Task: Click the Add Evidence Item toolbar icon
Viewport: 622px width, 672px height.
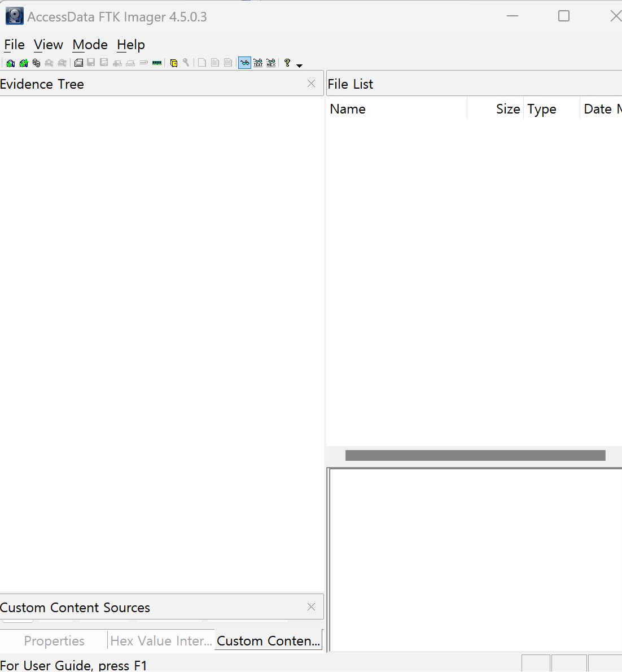Action: 11,63
